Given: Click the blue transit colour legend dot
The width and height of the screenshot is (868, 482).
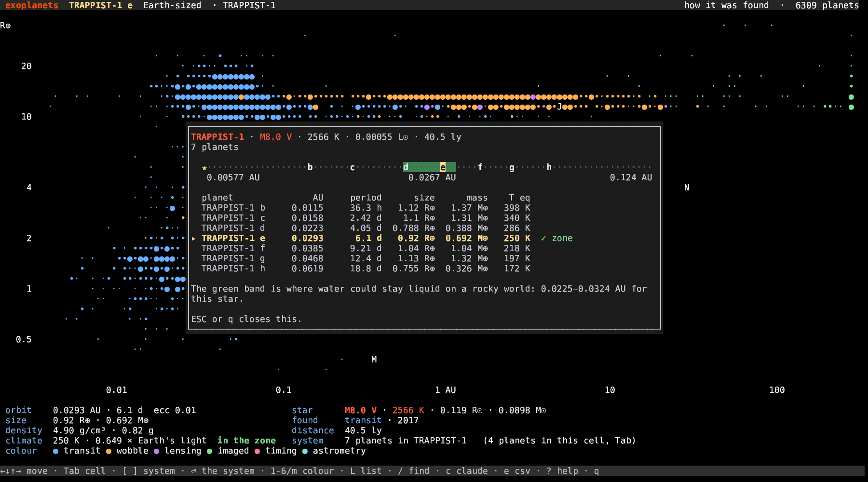Looking at the screenshot, I should tap(55, 451).
